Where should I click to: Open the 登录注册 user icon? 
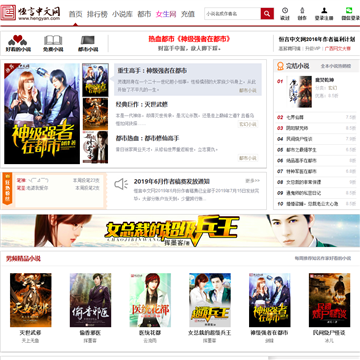pyautogui.click(x=324, y=10)
